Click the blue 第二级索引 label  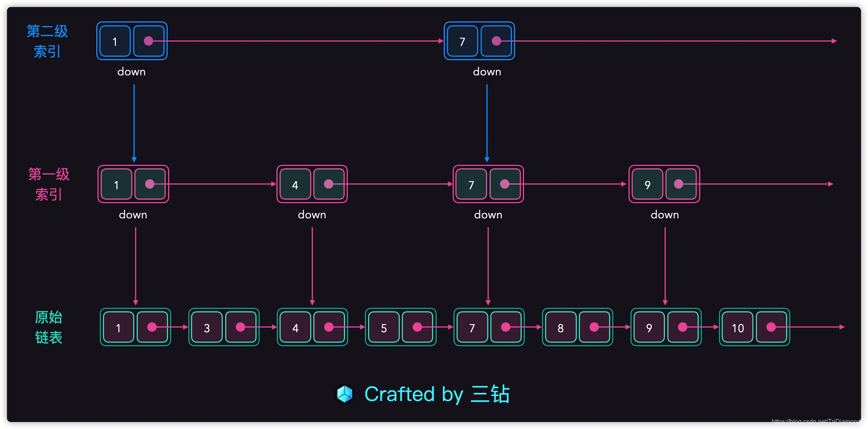47,41
